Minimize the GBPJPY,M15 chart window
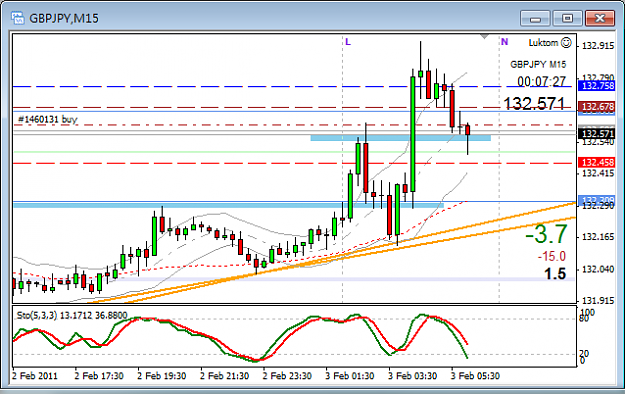This screenshot has height=394, width=625. pyautogui.click(x=535, y=18)
